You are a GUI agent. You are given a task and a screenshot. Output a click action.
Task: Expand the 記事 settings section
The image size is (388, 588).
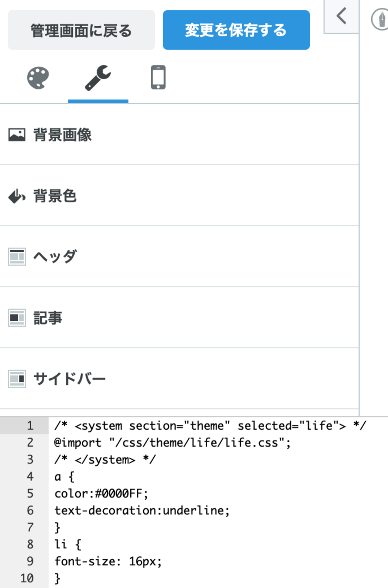point(179,318)
